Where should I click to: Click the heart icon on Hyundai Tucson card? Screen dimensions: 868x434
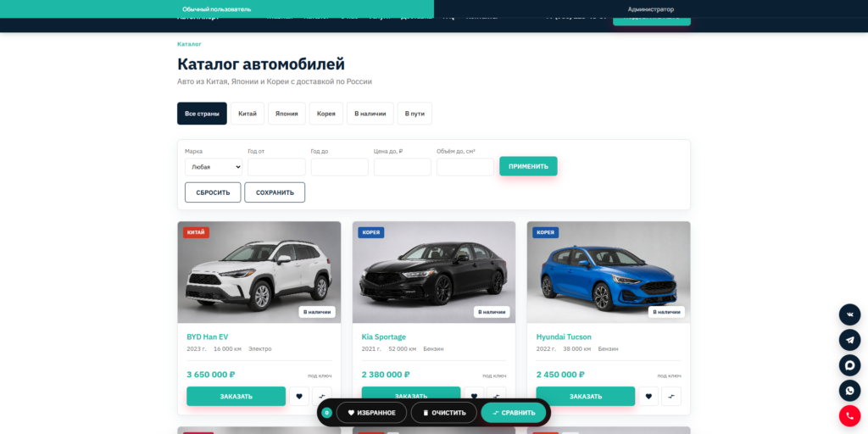[x=648, y=397]
